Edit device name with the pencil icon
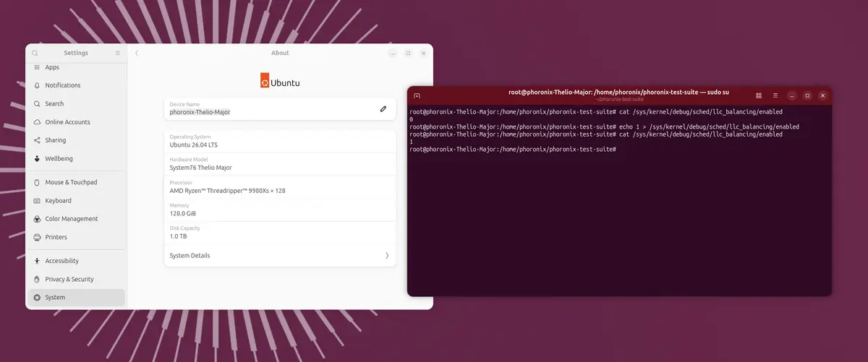This screenshot has width=868, height=362. pyautogui.click(x=383, y=109)
